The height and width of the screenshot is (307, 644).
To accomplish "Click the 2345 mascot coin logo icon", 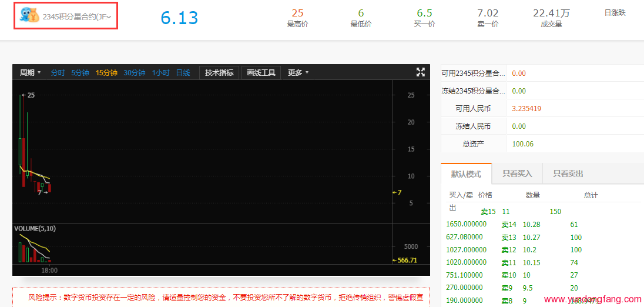I will (x=29, y=15).
